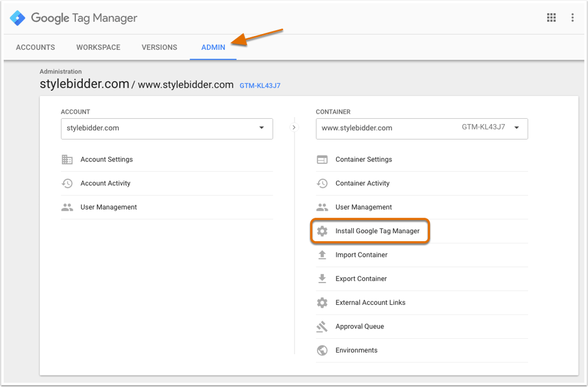Click the Account Activity history icon

point(67,183)
